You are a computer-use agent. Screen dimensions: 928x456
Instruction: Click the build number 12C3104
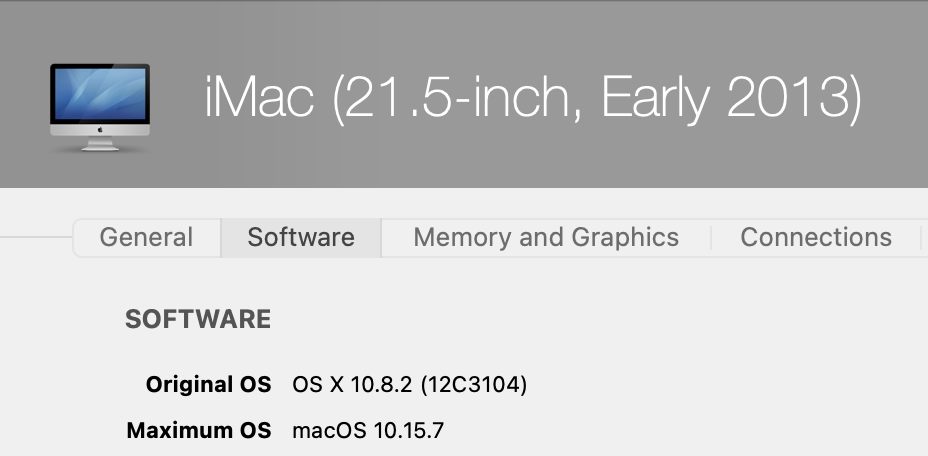474,384
